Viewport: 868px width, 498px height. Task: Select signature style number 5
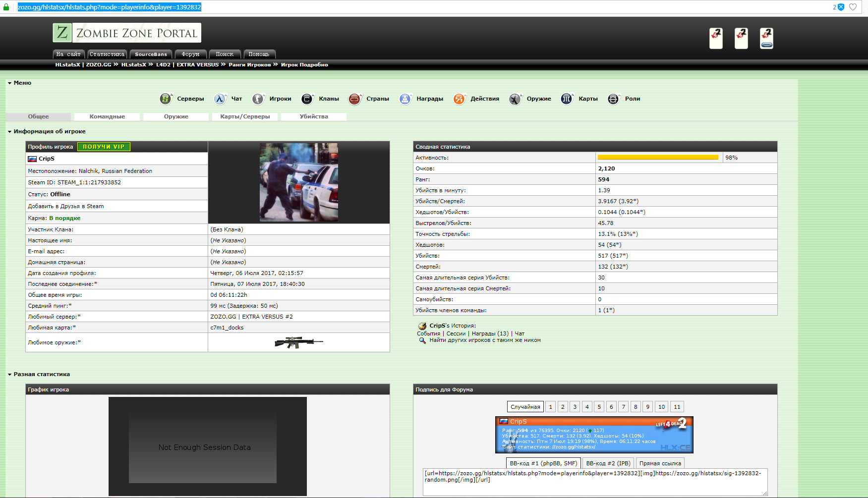[x=599, y=407]
